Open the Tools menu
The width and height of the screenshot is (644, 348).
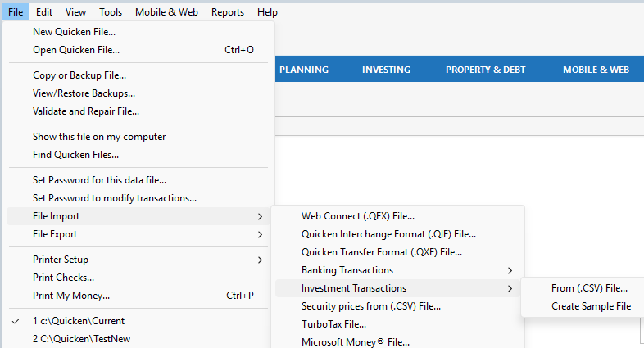(x=111, y=12)
